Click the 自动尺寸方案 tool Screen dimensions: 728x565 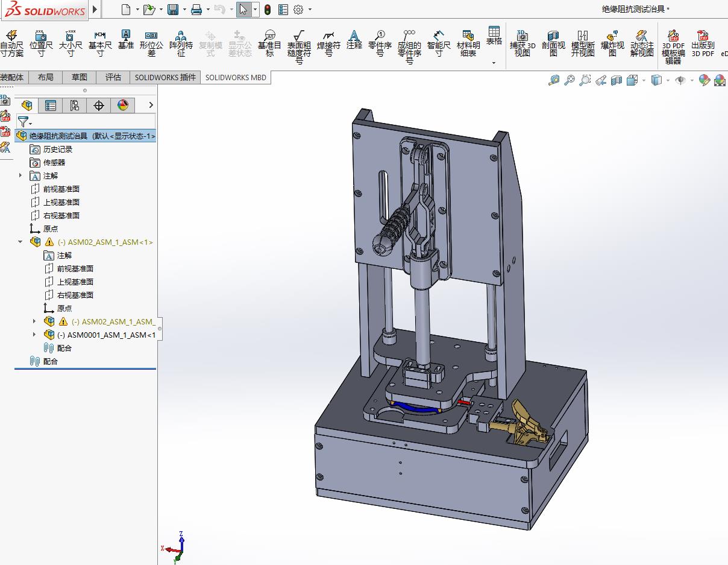point(11,43)
